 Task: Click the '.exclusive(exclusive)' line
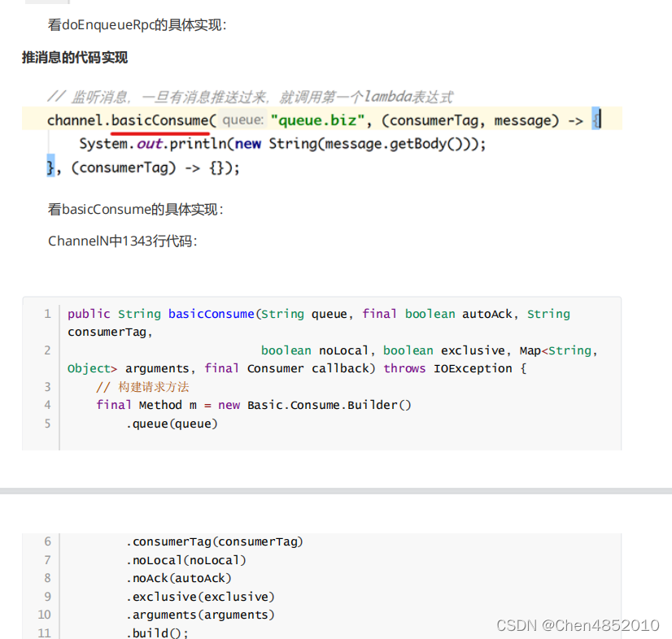click(x=200, y=597)
